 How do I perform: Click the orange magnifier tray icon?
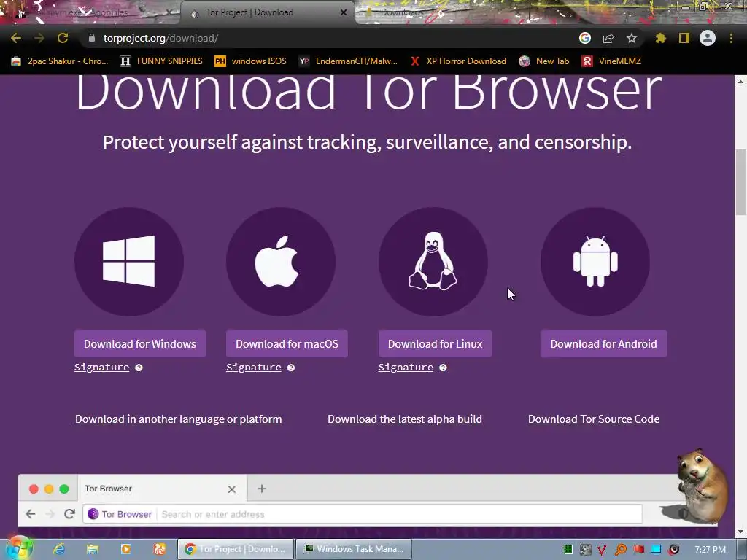621,550
